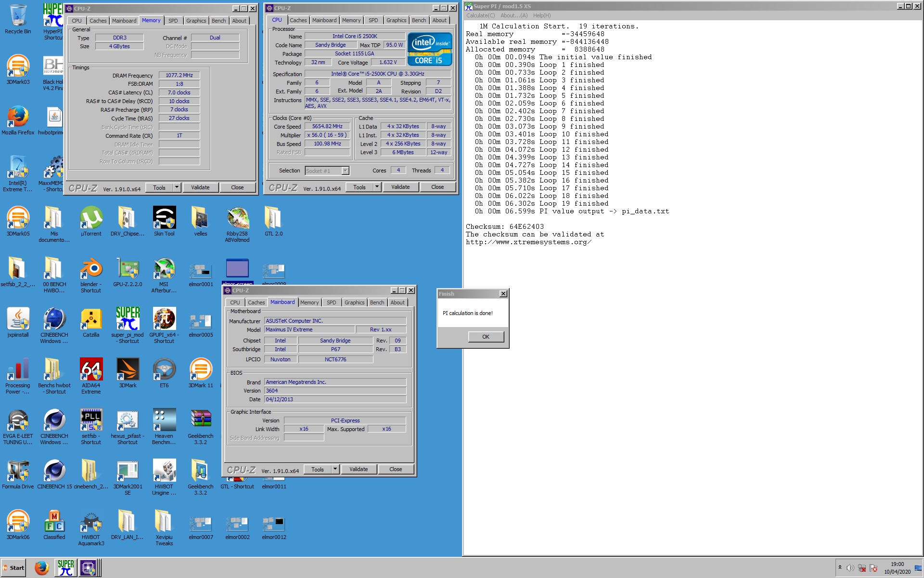Click the Intel Core i5 inside logo
The width and height of the screenshot is (924, 578).
(x=430, y=49)
